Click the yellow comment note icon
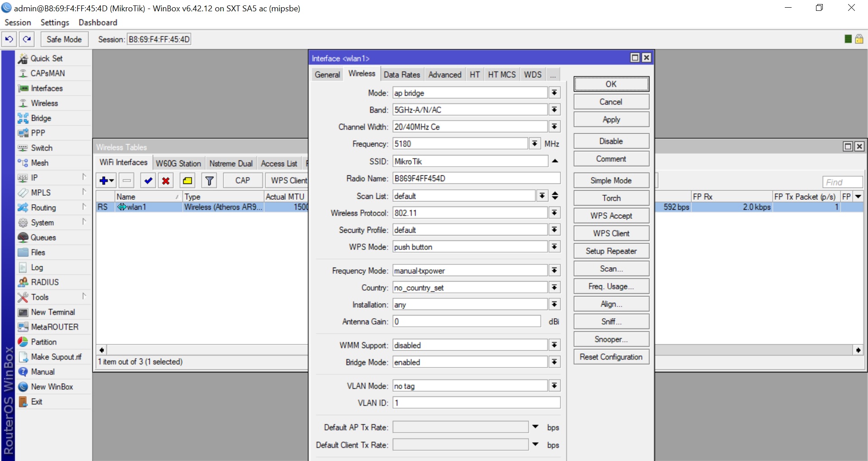This screenshot has width=868, height=461. tap(187, 181)
